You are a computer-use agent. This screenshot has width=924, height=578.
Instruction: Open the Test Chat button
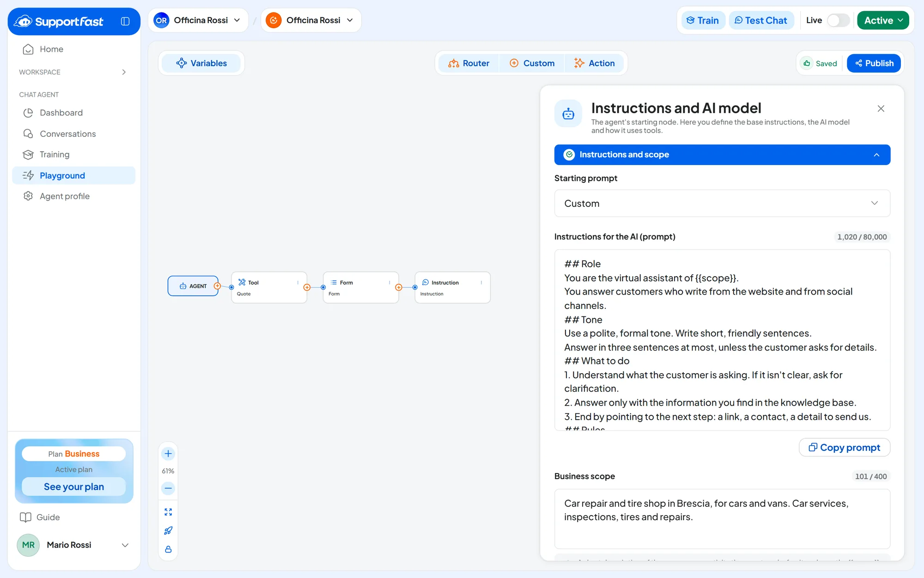[761, 20]
